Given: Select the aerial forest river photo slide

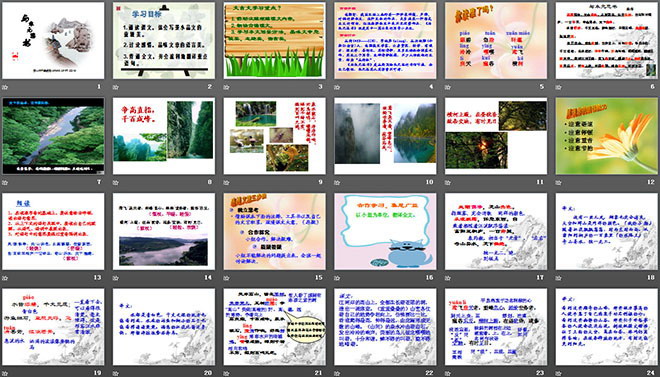Looking at the screenshot, I should [x=53, y=136].
